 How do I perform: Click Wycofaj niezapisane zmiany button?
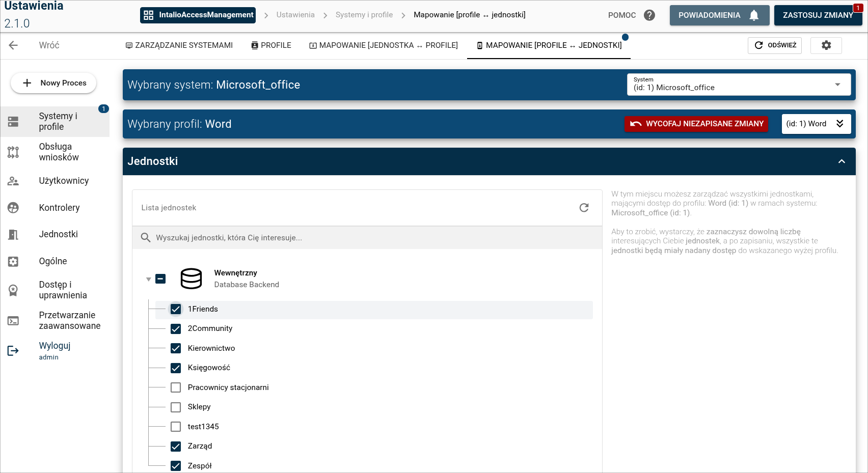click(x=696, y=124)
